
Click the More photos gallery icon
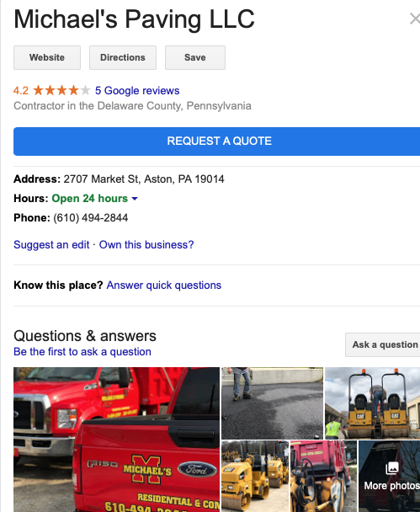[392, 469]
